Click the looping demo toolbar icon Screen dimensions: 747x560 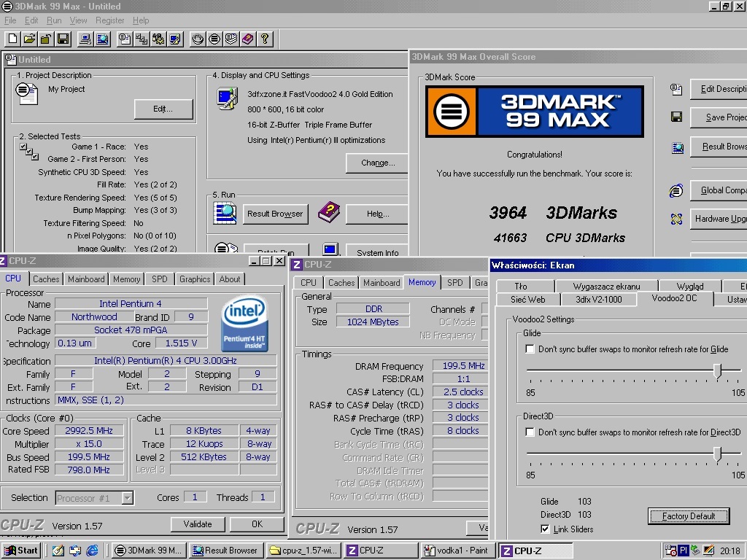[x=198, y=39]
